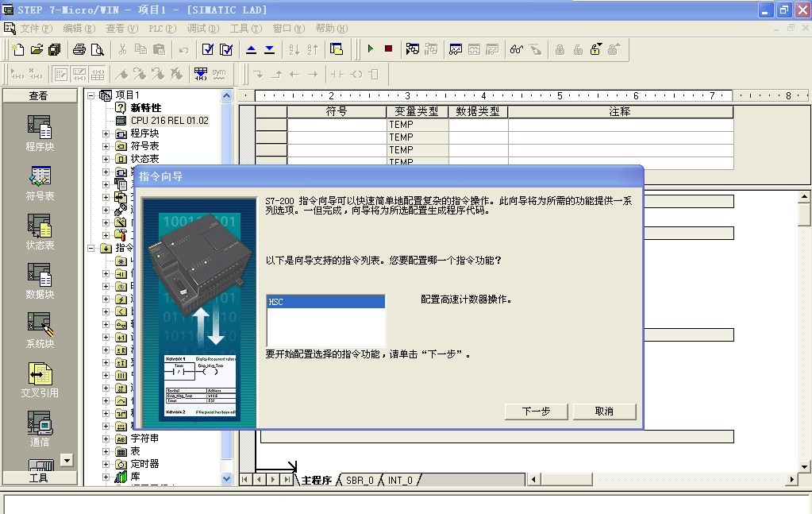The width and height of the screenshot is (812, 514).
Task: Open the 帮助(H) menu
Action: [332, 28]
